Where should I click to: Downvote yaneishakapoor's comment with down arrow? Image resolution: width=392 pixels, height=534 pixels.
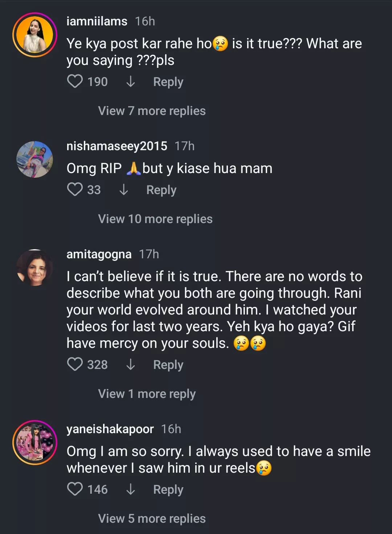(130, 489)
